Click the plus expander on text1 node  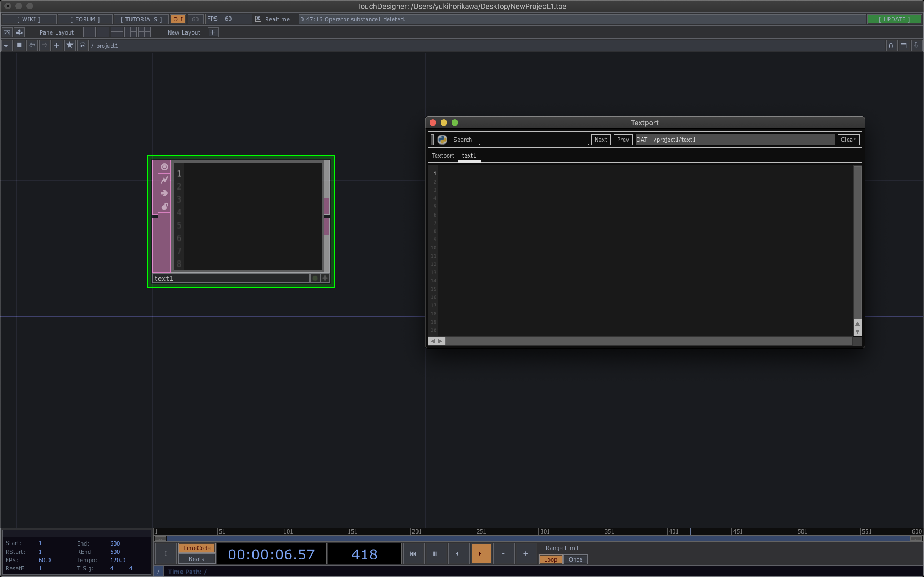325,278
